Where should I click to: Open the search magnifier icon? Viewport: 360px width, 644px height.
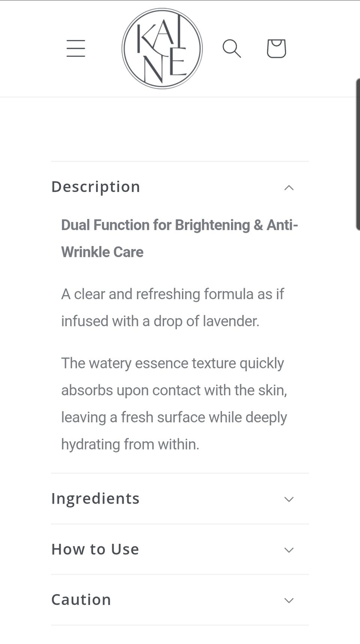click(232, 48)
